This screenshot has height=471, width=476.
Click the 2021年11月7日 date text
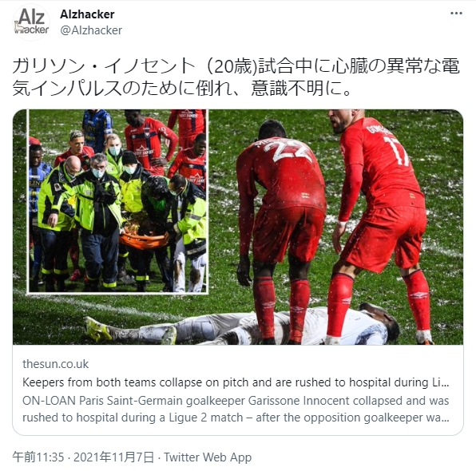coord(114,457)
